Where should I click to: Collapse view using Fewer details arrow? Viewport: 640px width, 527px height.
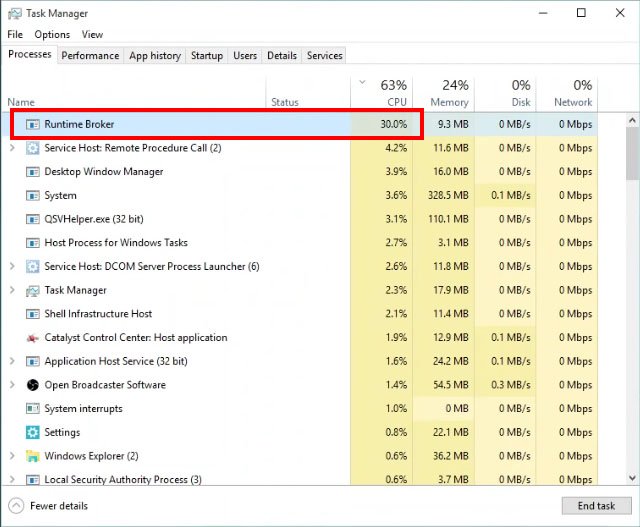click(16, 506)
